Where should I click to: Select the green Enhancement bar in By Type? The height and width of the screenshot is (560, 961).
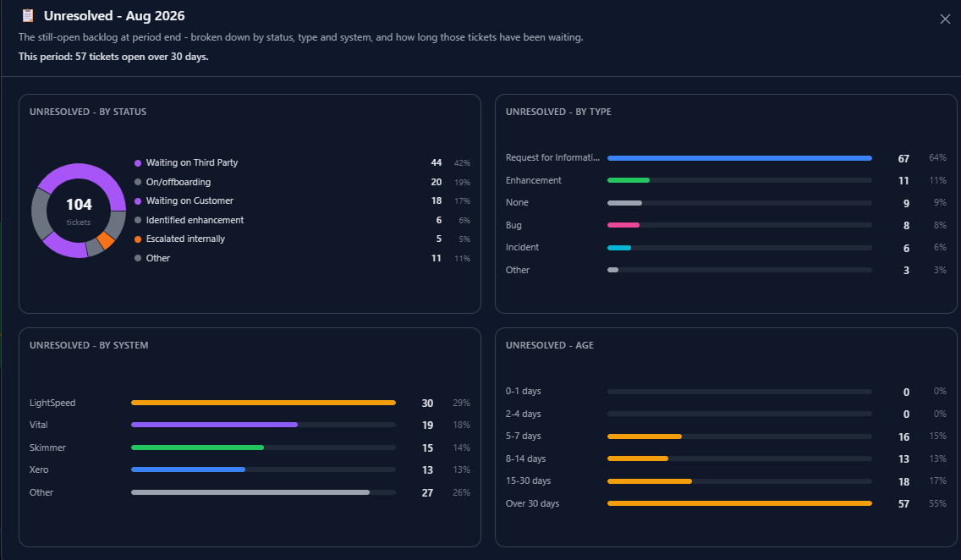point(629,180)
